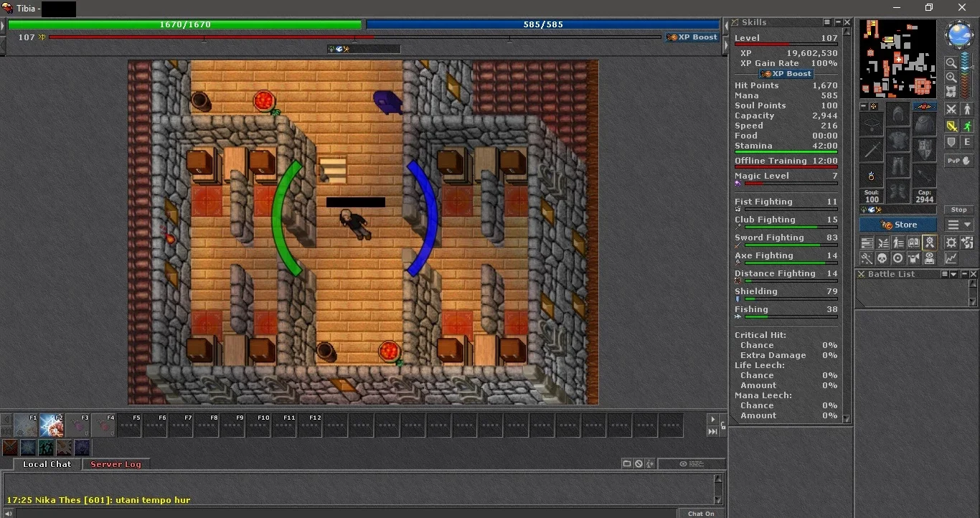Switch to the Server Log tab
Screen dimensions: 980x518
(116, 464)
